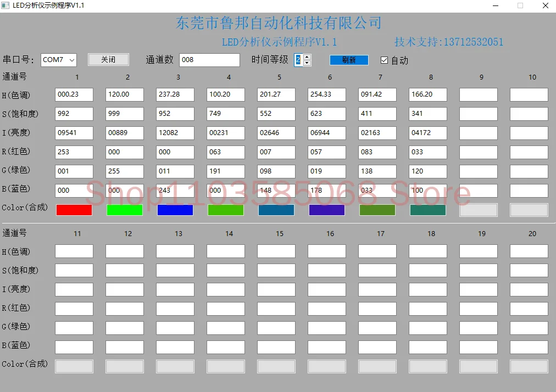Click the blue Color swatch for channel 3

[x=175, y=210]
